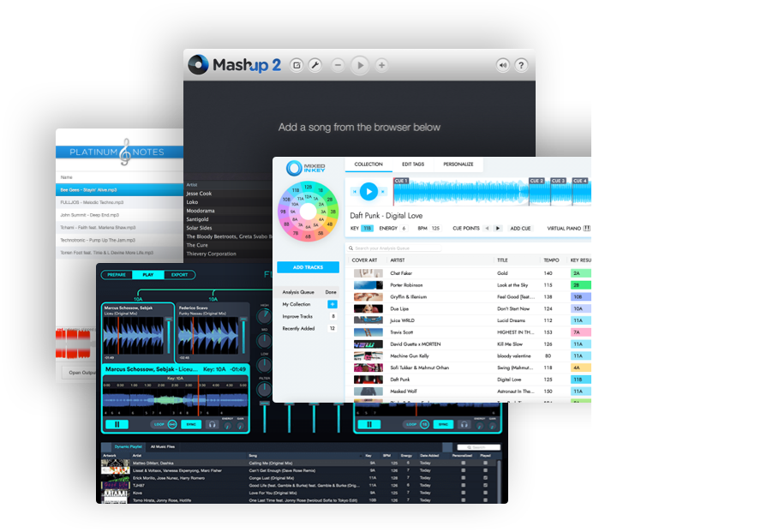Toggle Personalized checkbox for Matteo DiMarr track
The image size is (761, 532).
pyautogui.click(x=464, y=463)
